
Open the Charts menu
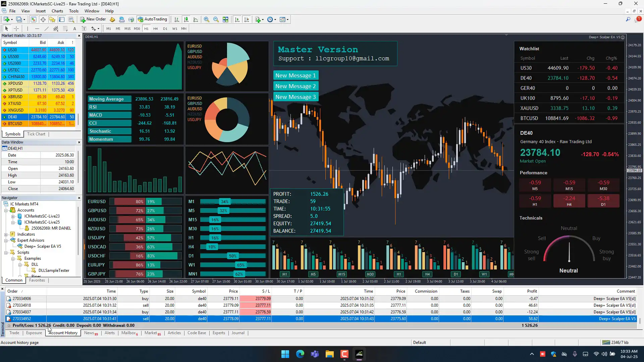pyautogui.click(x=57, y=11)
